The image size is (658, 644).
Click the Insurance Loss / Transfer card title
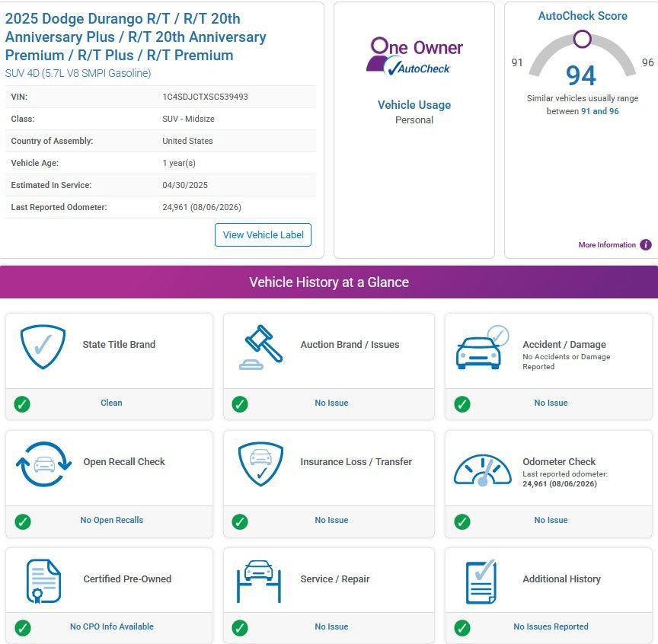click(x=356, y=462)
